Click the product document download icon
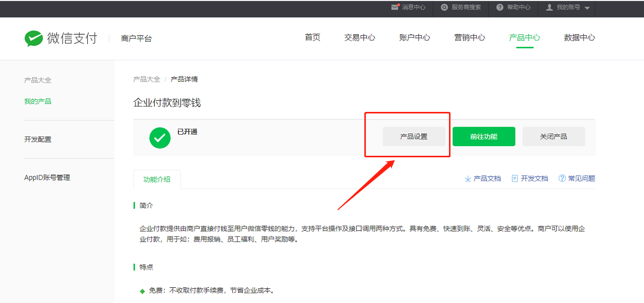Screen dimensions: 644x303 (468, 178)
